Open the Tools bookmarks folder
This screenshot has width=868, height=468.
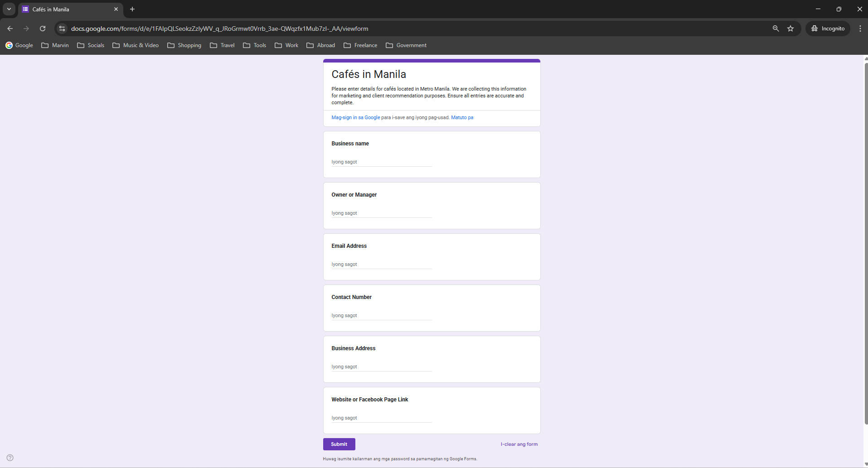[254, 45]
